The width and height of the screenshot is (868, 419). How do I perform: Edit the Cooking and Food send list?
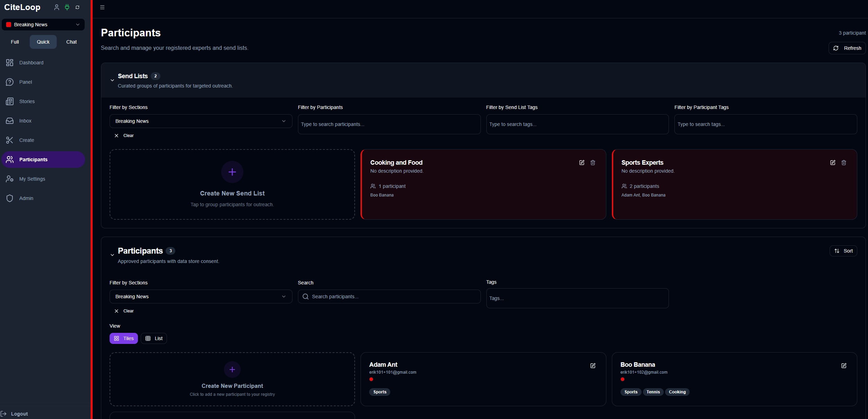pyautogui.click(x=582, y=163)
